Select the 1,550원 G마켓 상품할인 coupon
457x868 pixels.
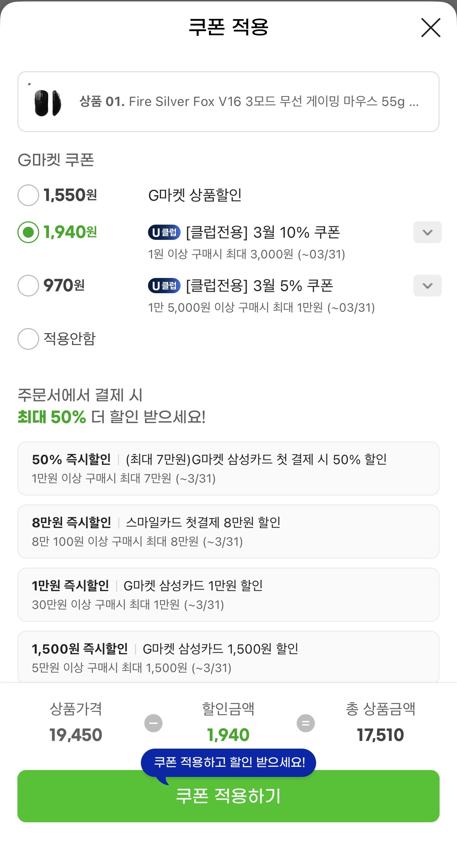[x=28, y=195]
